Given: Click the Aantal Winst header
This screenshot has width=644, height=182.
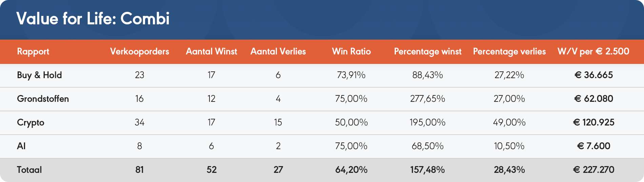Looking at the screenshot, I should (212, 51).
